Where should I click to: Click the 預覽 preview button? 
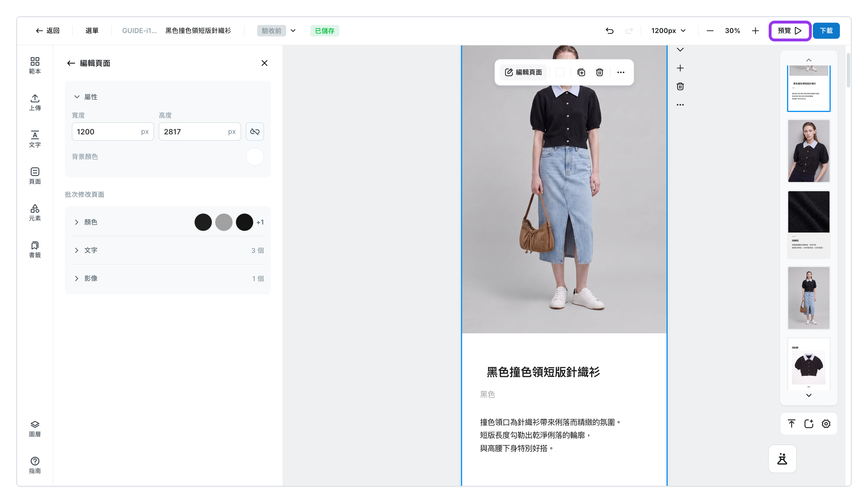pos(789,31)
